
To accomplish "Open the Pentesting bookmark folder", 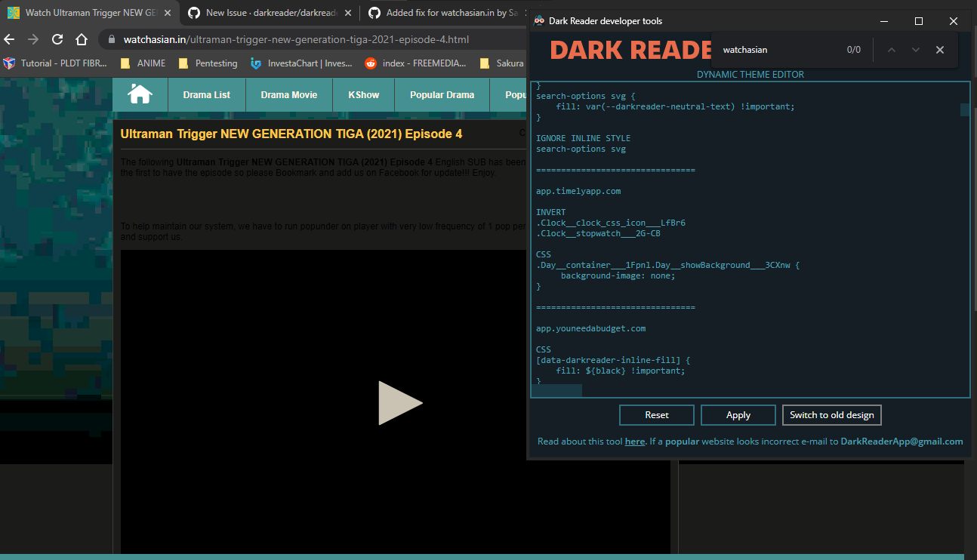I will click(x=208, y=63).
